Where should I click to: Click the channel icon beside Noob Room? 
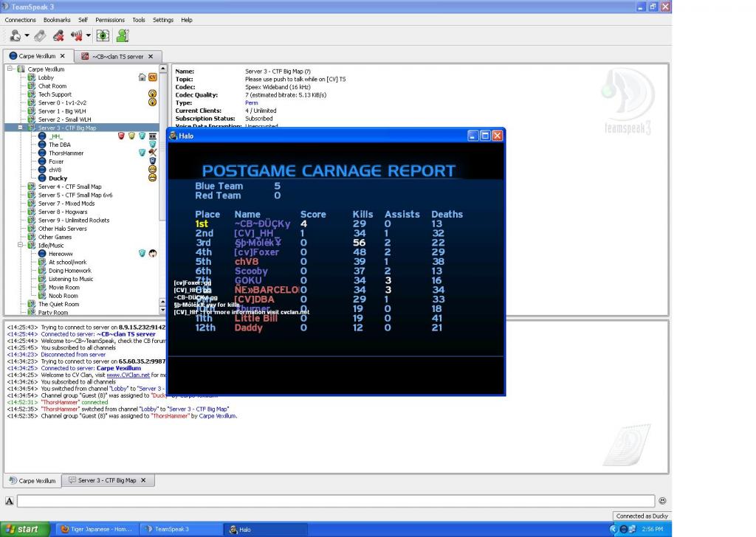(x=42, y=296)
